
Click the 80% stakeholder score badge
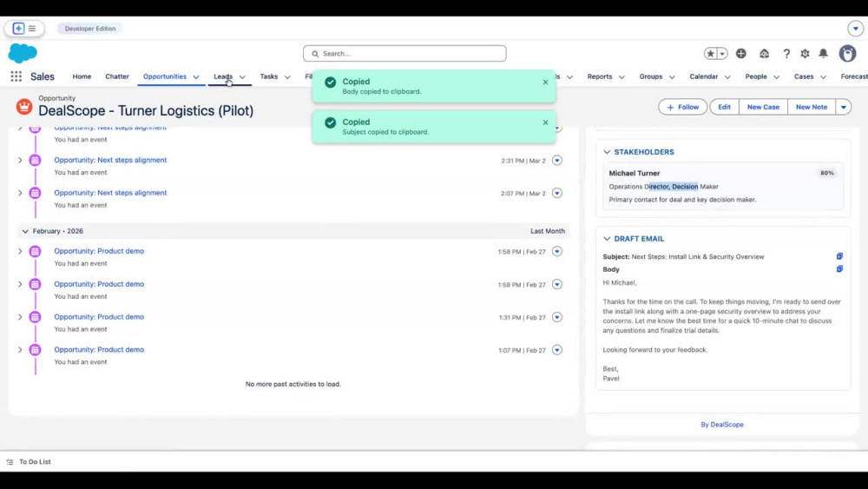coord(826,174)
